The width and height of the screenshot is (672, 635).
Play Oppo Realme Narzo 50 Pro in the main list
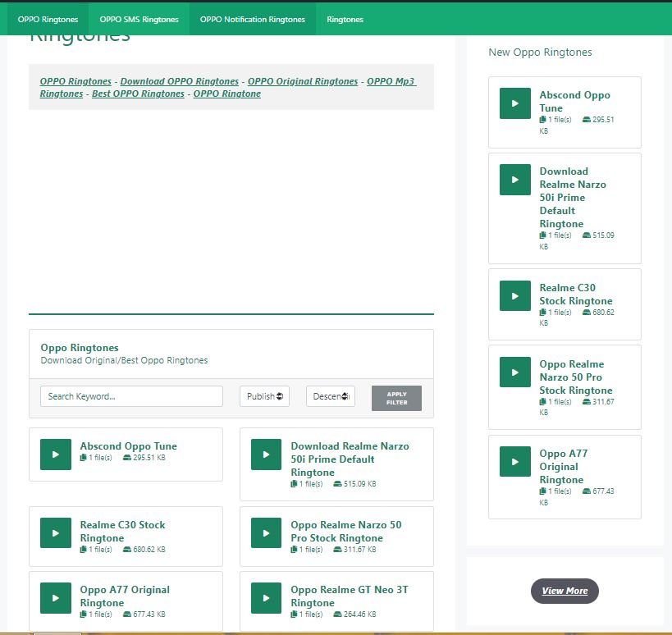coord(266,532)
